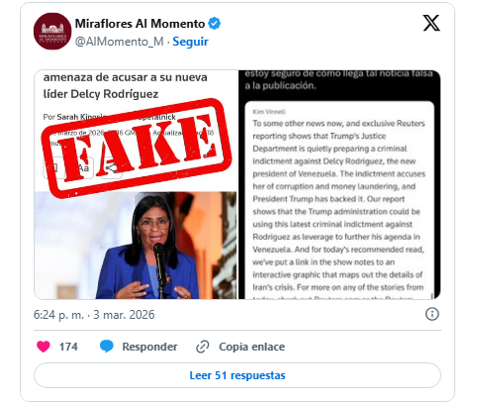The image size is (478, 413).
Task: Click the photo of woman in blue jacket
Action: [136, 245]
